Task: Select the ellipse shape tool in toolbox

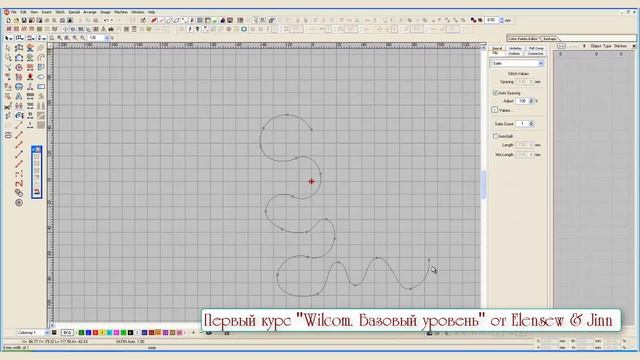Action: click(41, 77)
